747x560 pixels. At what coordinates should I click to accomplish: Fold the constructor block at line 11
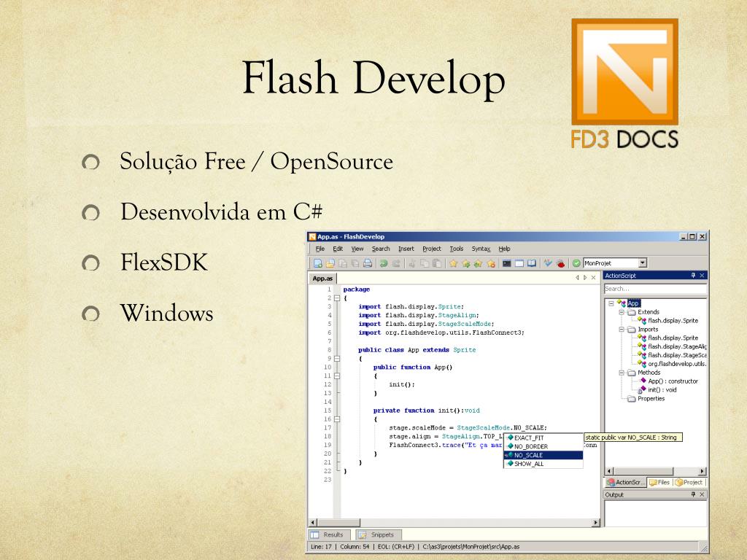pos(337,376)
